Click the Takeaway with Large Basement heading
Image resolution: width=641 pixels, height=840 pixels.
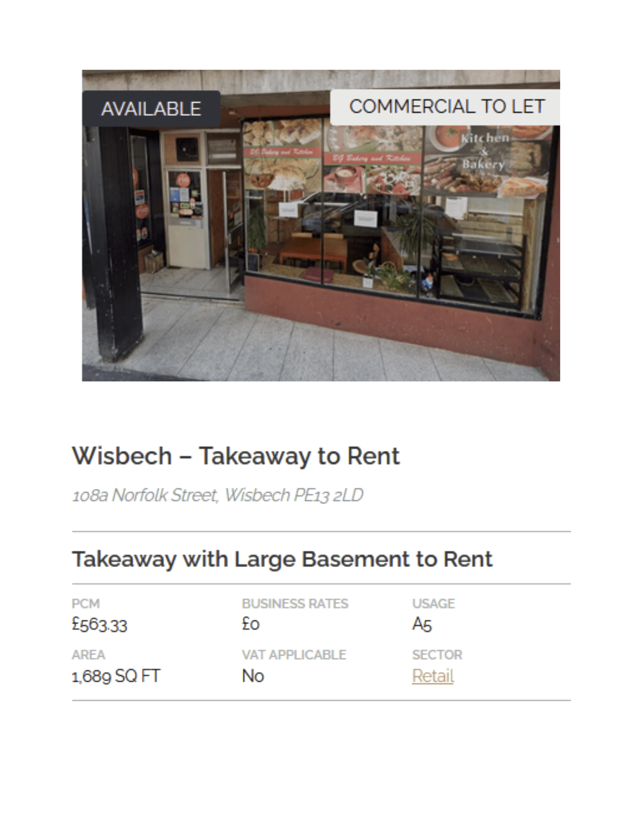click(x=282, y=559)
